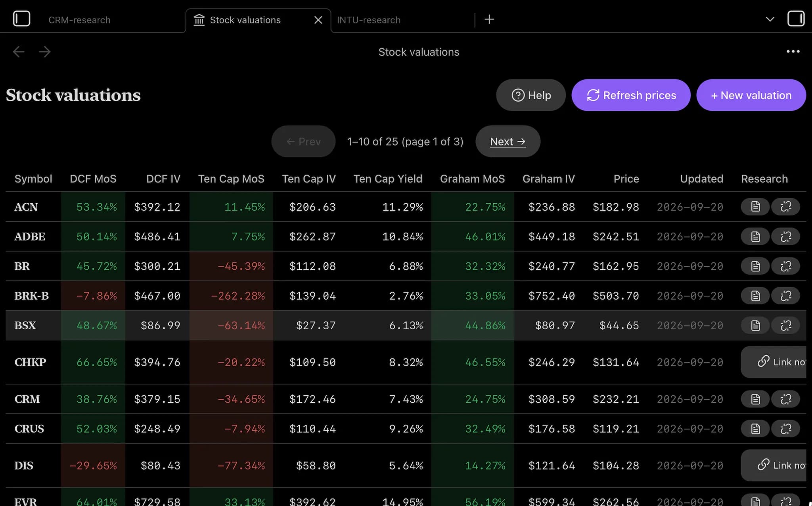
Task: Navigate back with the left arrow
Action: point(19,52)
